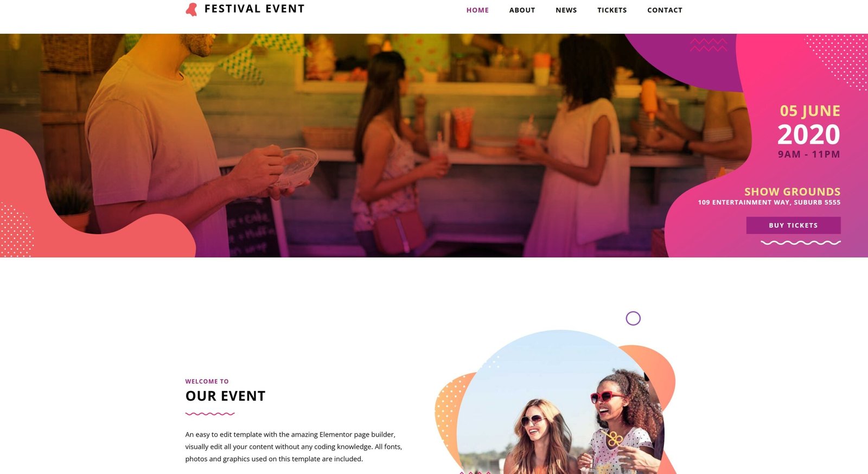Go to the About page

[x=522, y=10]
